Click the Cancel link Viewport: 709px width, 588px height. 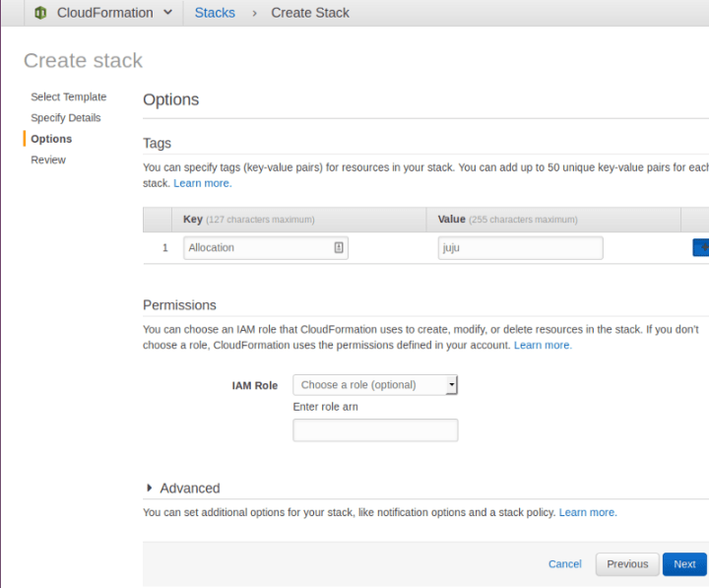click(x=565, y=564)
